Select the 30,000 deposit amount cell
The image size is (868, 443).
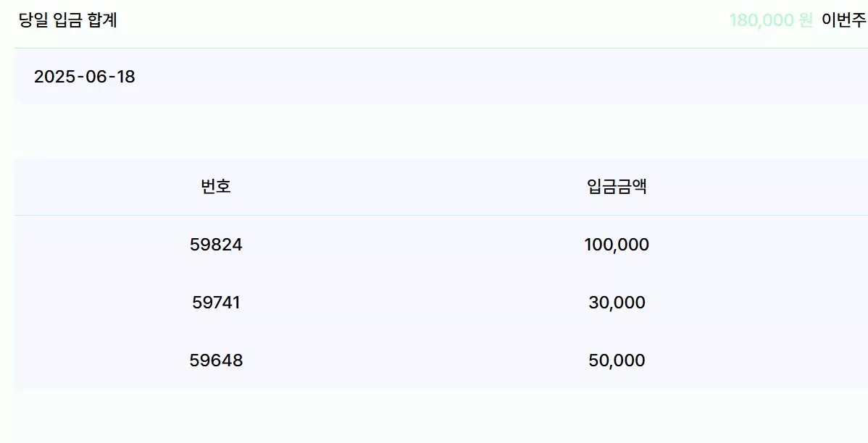(x=617, y=303)
